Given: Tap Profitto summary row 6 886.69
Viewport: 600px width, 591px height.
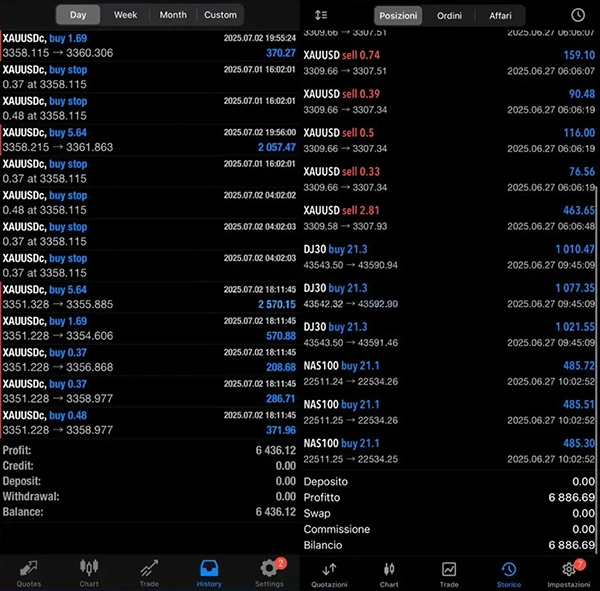Looking at the screenshot, I should coord(449,497).
